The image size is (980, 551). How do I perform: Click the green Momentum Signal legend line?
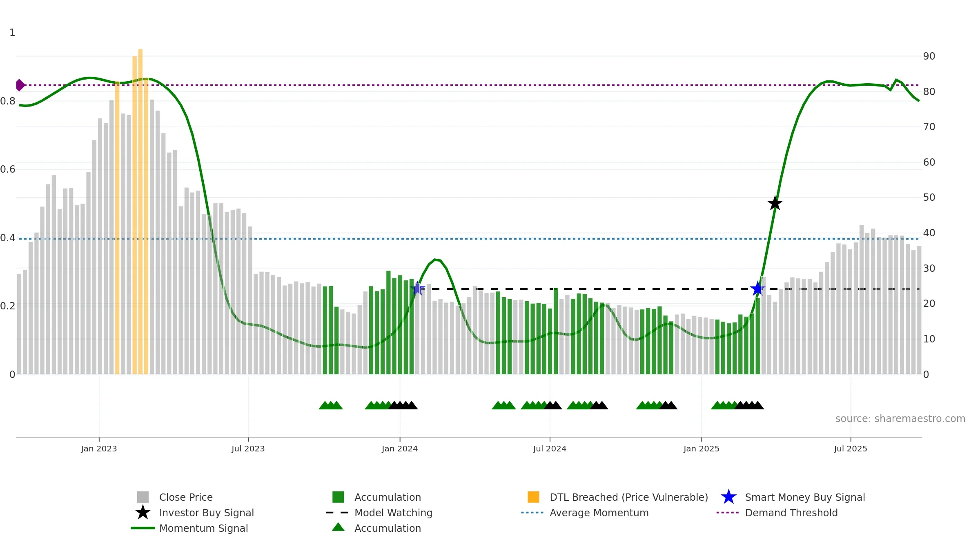coord(143,528)
